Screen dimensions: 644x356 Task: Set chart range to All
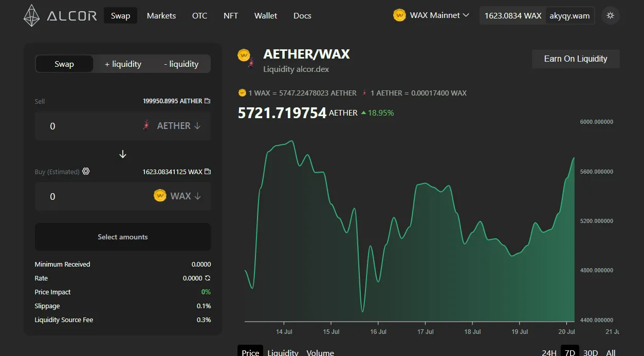(x=611, y=352)
